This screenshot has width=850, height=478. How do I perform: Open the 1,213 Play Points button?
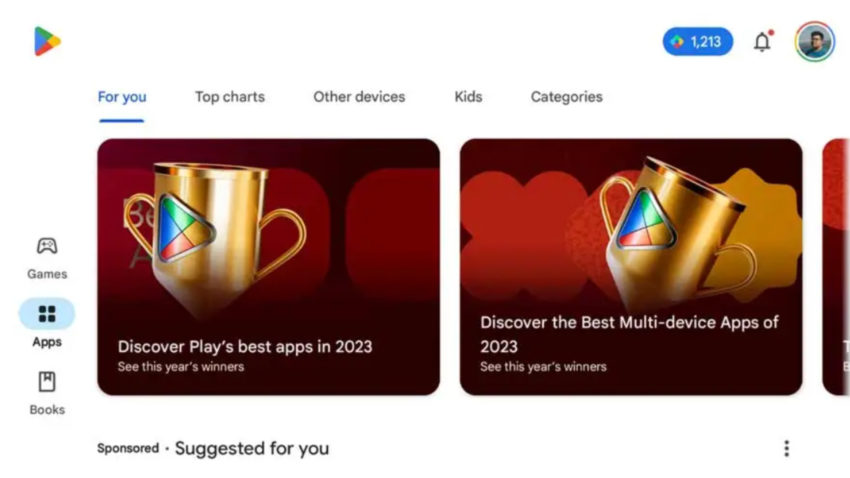coord(698,42)
